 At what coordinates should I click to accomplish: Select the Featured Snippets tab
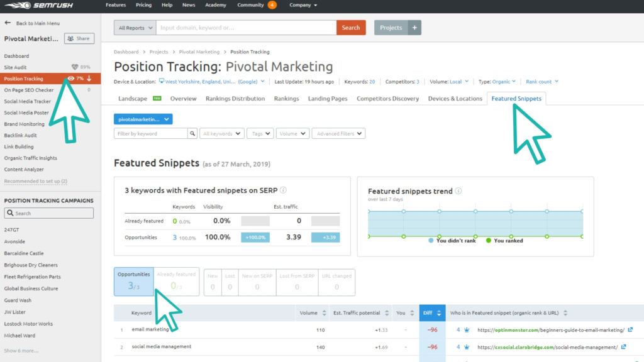tap(516, 99)
